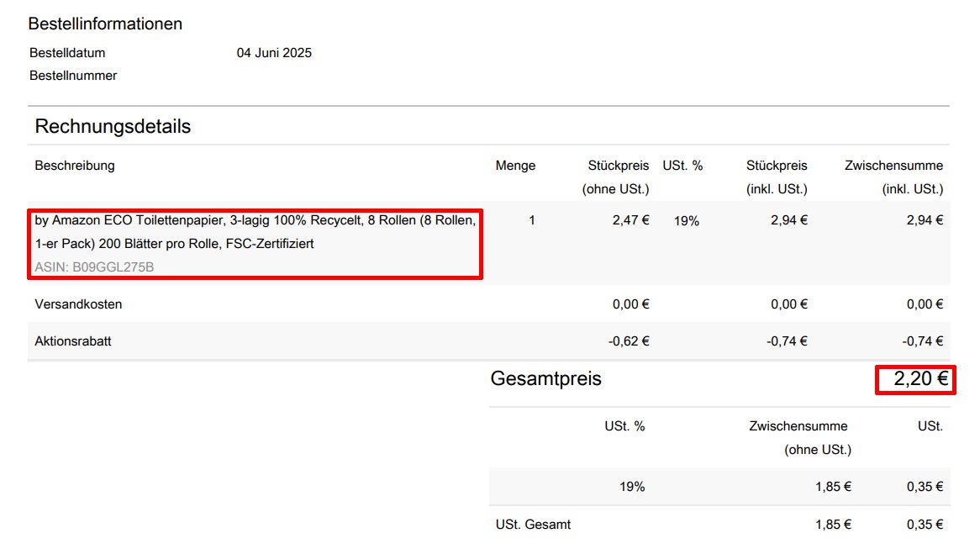Screen dimensions: 980x549
Task: Select "2,94 €" in the Stückpreis inkl. USt. column
Action: tap(788, 220)
